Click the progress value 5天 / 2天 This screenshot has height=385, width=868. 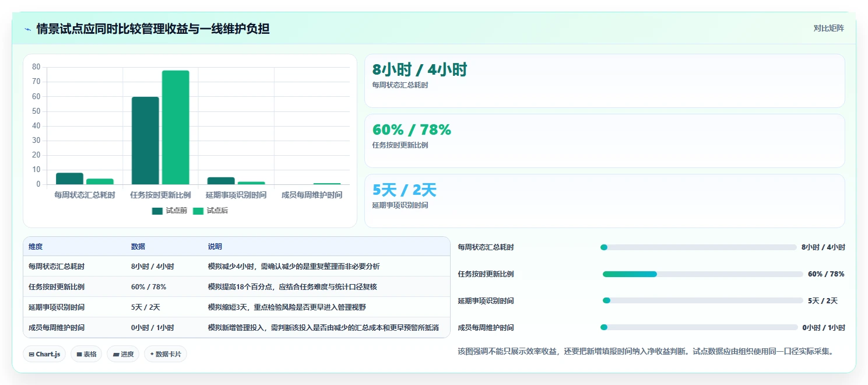[x=823, y=301]
